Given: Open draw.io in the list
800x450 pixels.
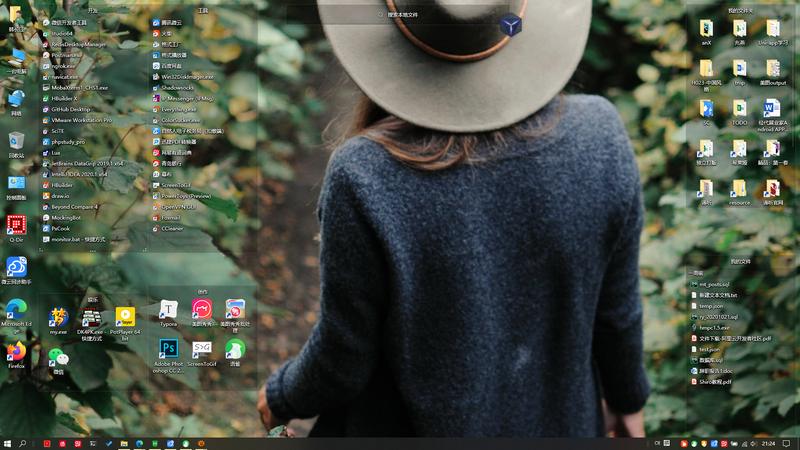Looking at the screenshot, I should (56, 196).
